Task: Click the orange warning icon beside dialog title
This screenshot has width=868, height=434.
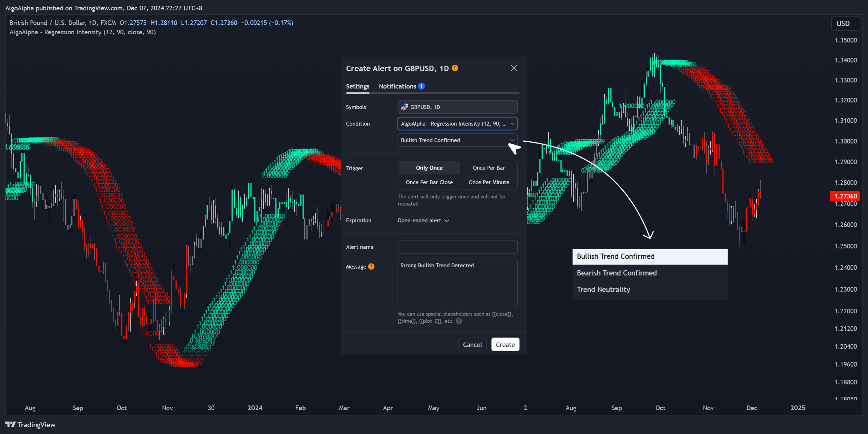Action: tap(455, 68)
